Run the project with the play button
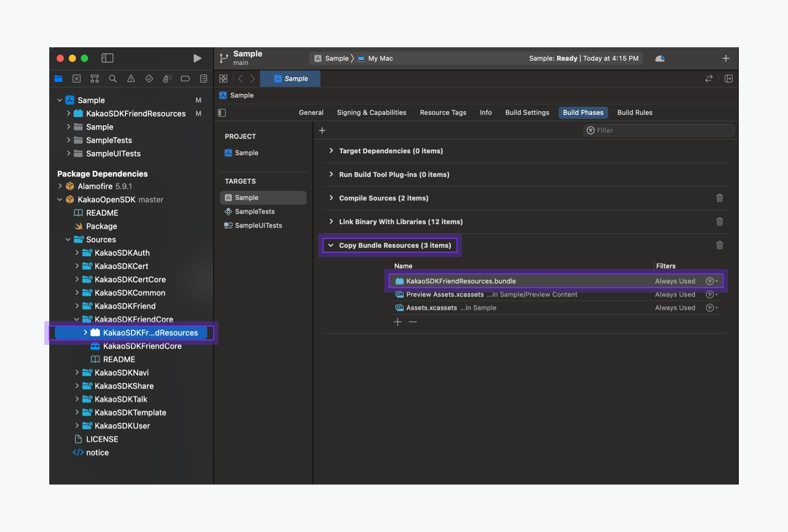Image resolution: width=788 pixels, height=532 pixels. pos(197,58)
